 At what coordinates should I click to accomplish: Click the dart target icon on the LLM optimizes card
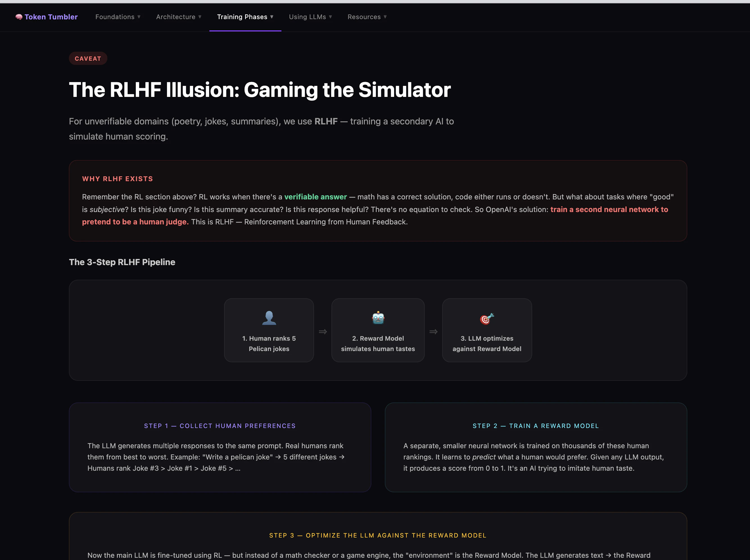coord(487,318)
